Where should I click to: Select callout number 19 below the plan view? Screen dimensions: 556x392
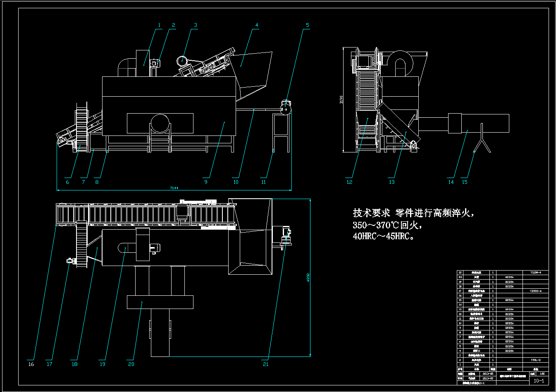(102, 364)
